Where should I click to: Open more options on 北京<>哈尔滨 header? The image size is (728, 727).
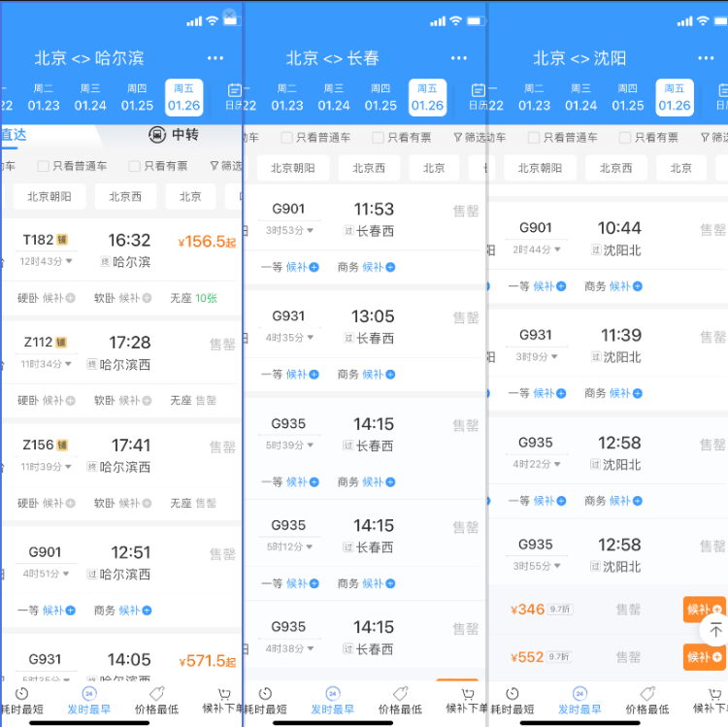point(215,58)
